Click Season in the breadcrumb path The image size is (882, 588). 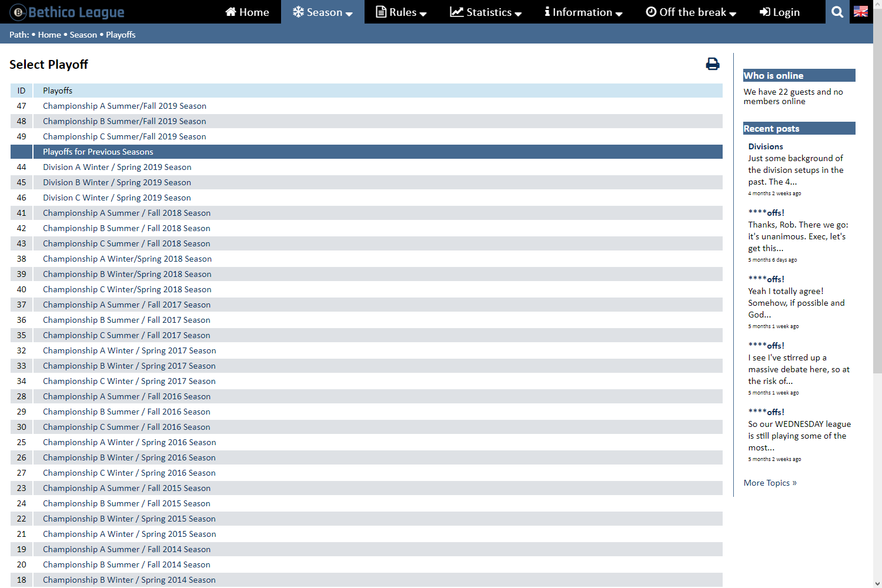[x=83, y=35]
